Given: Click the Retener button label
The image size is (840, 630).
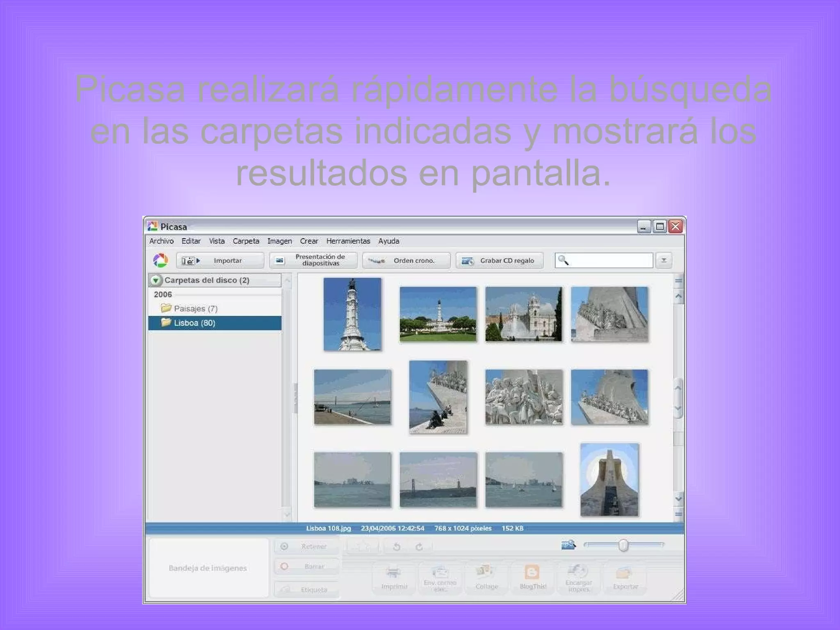Looking at the screenshot, I should tap(314, 547).
